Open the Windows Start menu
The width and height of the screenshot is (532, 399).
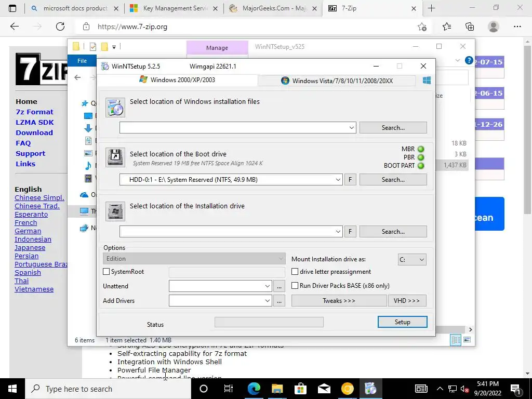tap(12, 389)
